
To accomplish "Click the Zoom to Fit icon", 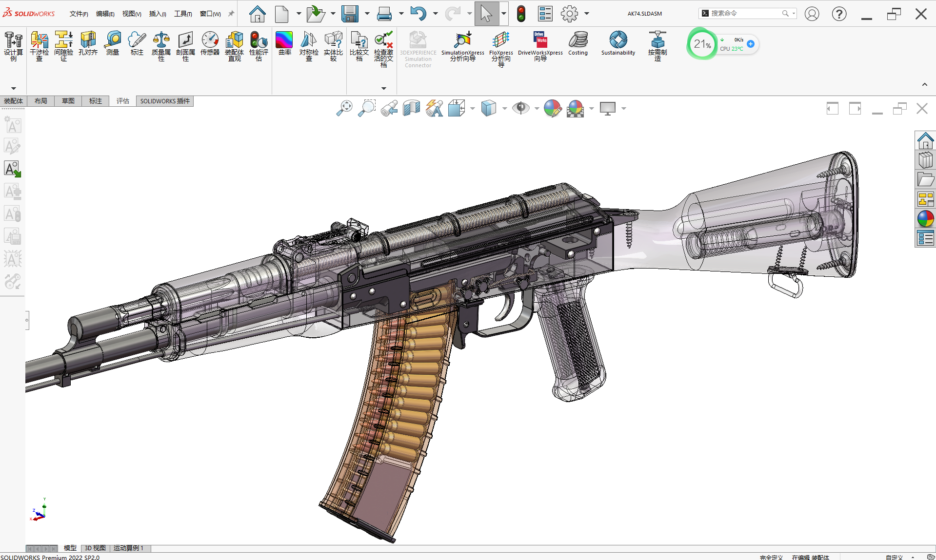I will [344, 108].
